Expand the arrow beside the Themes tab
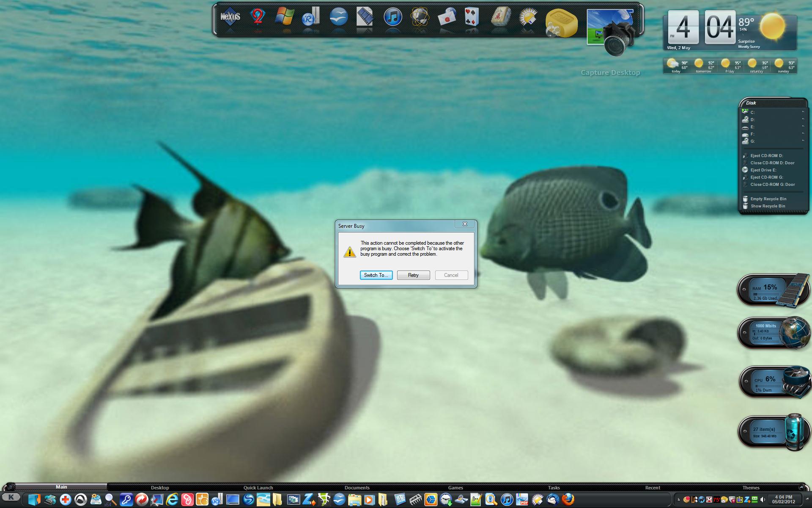This screenshot has width=812, height=508. (801, 487)
